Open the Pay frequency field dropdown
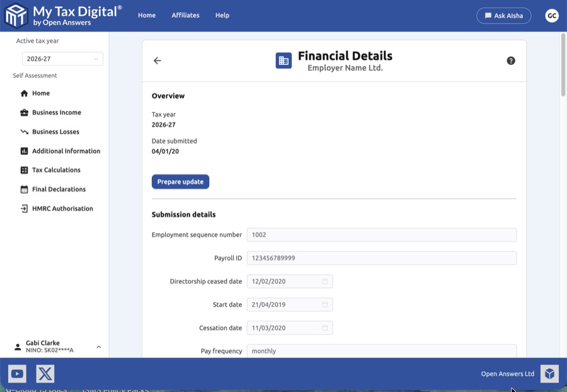The image size is (567, 392). coord(381,351)
